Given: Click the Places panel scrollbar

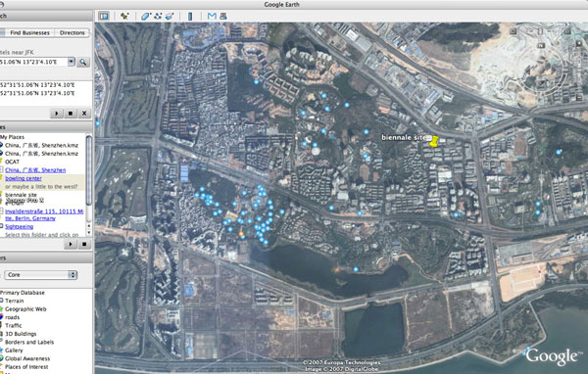Looking at the screenshot, I should 89,170.
